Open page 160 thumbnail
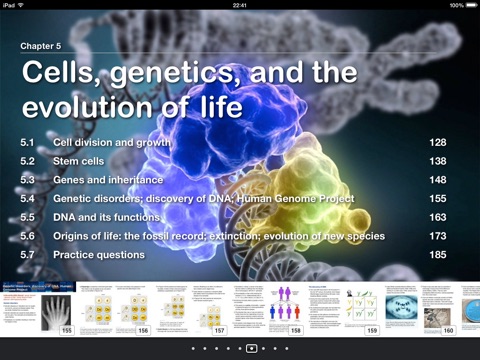 point(420,309)
